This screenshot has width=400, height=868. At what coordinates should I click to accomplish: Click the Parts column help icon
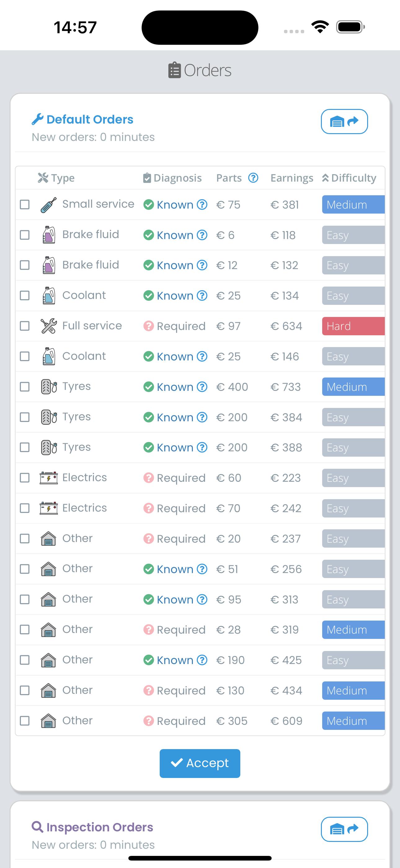253,178
